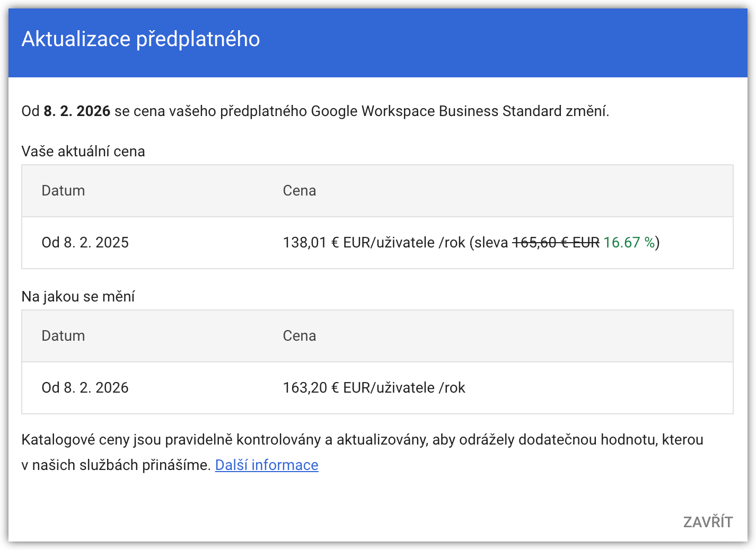Click the green discount 16.67 %

pos(629,243)
